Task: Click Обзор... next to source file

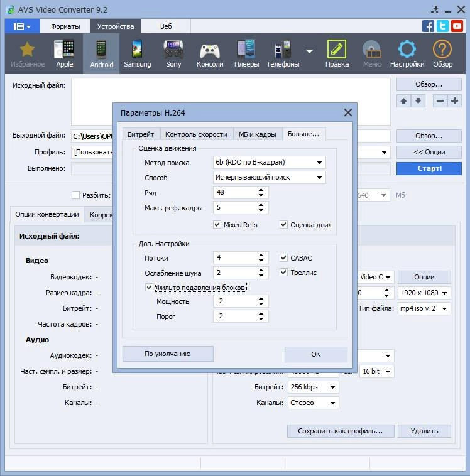Action: coord(429,84)
